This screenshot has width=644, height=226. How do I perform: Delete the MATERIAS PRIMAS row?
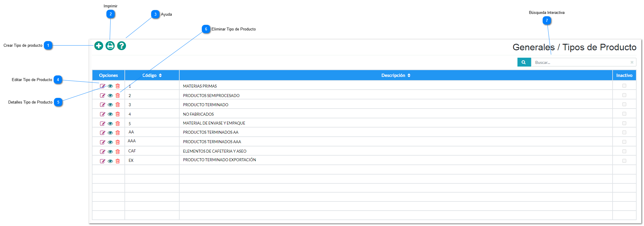[118, 86]
